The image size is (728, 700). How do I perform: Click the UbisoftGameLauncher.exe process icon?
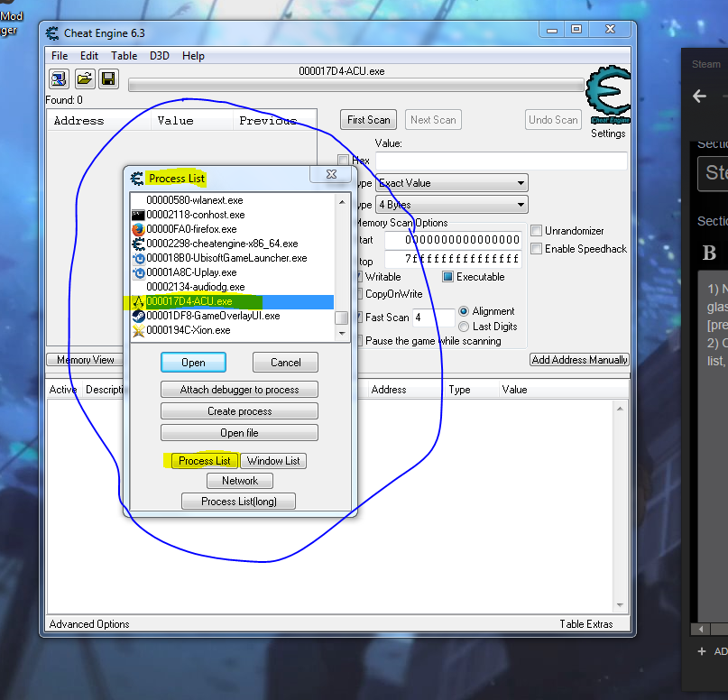coord(138,258)
